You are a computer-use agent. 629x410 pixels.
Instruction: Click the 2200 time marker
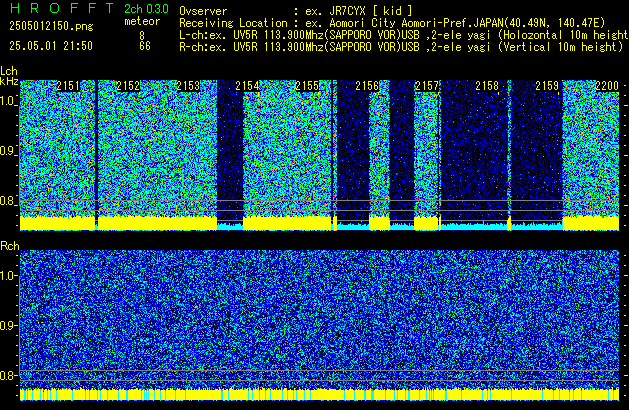click(x=607, y=86)
